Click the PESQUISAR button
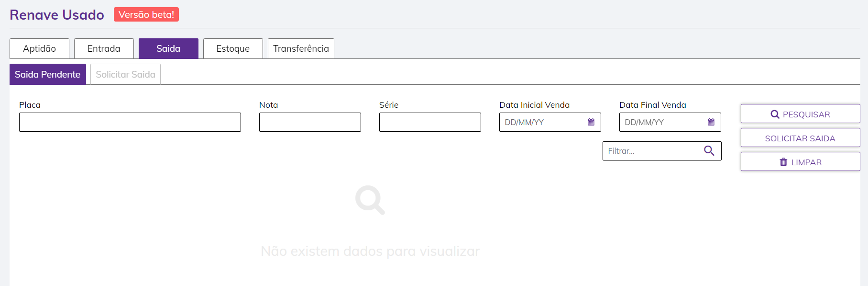Screen dimensions: 868x286 click(800, 114)
